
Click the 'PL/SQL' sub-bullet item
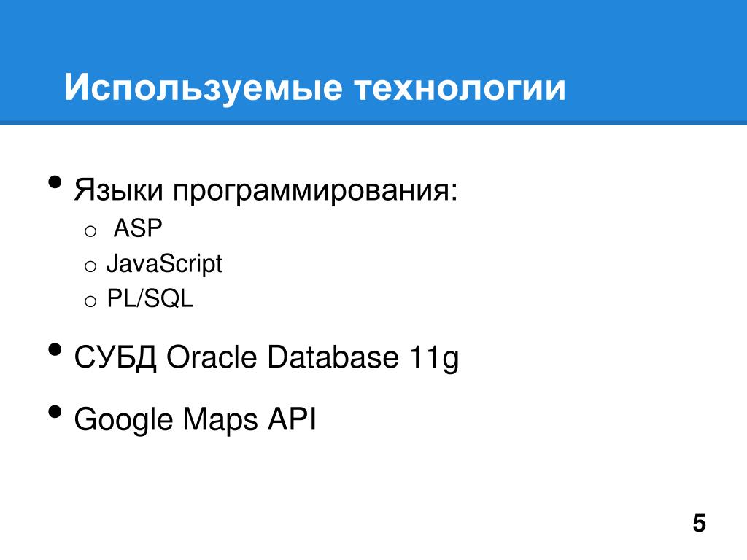150,298
